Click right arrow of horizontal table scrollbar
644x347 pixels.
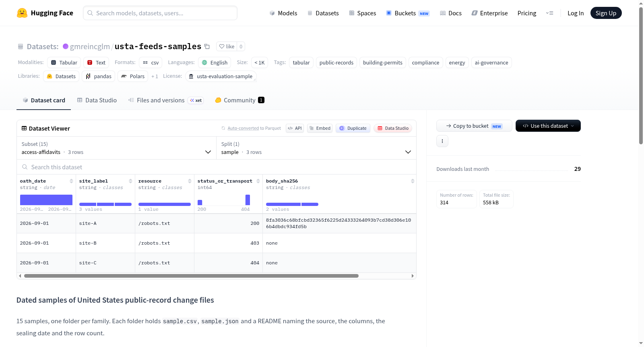click(x=413, y=276)
